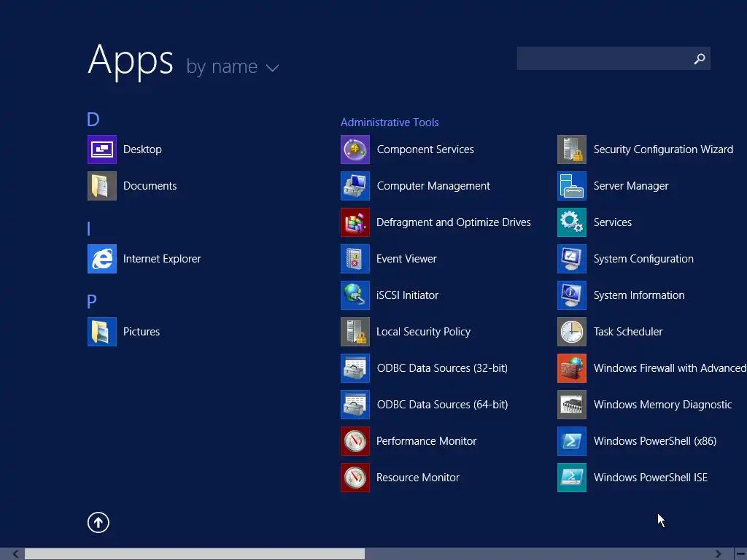Open Local Security Policy icon

355,332
